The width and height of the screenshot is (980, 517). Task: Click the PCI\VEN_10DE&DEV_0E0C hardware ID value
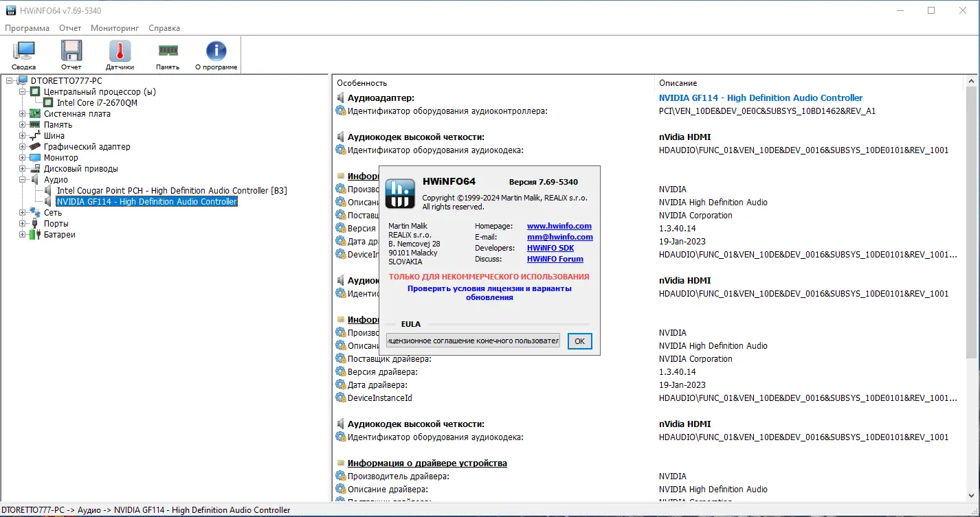(x=767, y=111)
